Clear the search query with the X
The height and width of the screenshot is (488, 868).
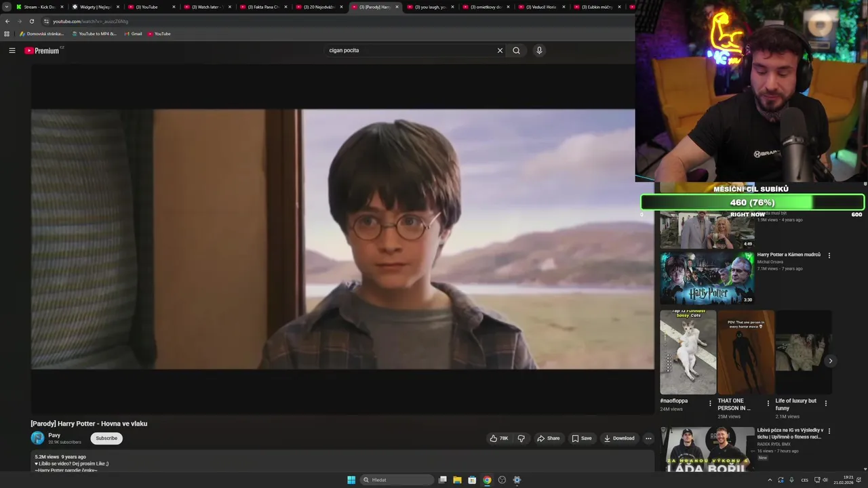[500, 50]
